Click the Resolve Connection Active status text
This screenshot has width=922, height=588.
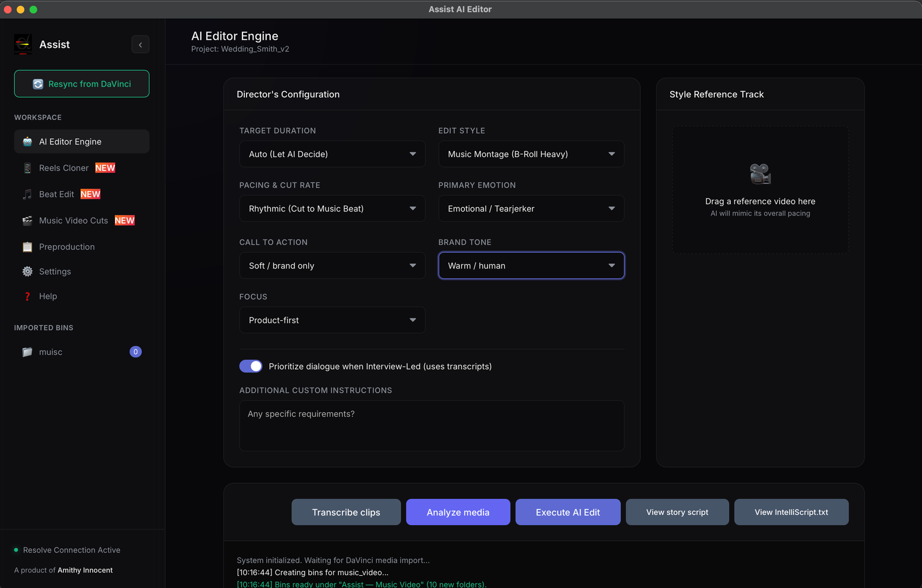coord(71,550)
